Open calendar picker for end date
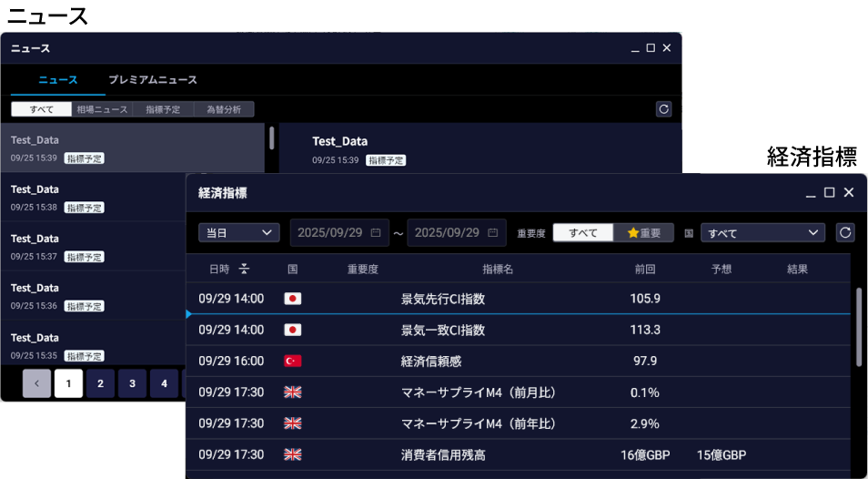 click(x=492, y=233)
